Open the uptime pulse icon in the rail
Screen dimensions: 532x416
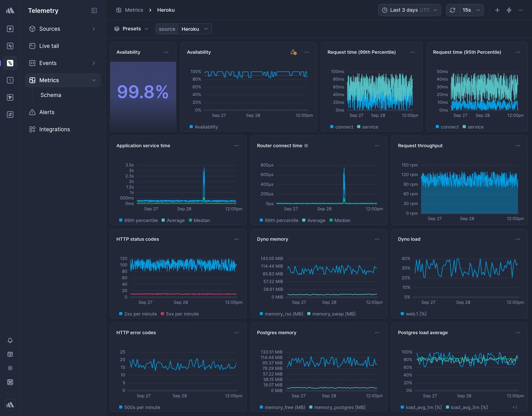click(10, 46)
